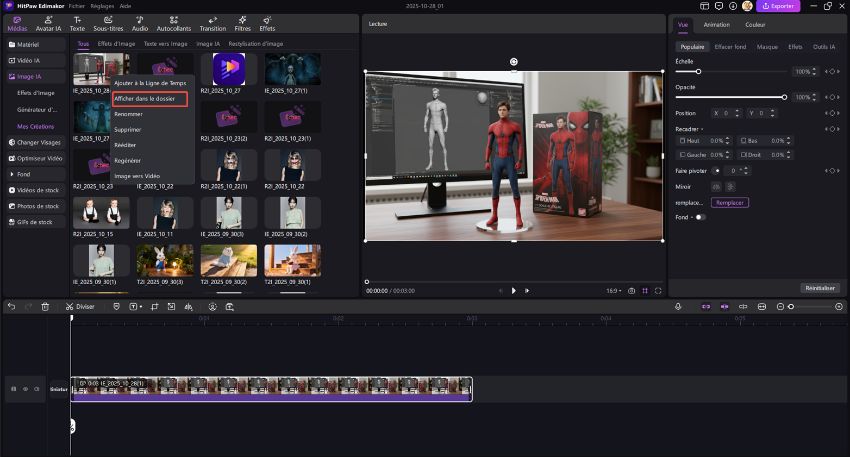Image resolution: width=850 pixels, height=457 pixels.
Task: Click the microphone voice-over icon
Action: [678, 306]
